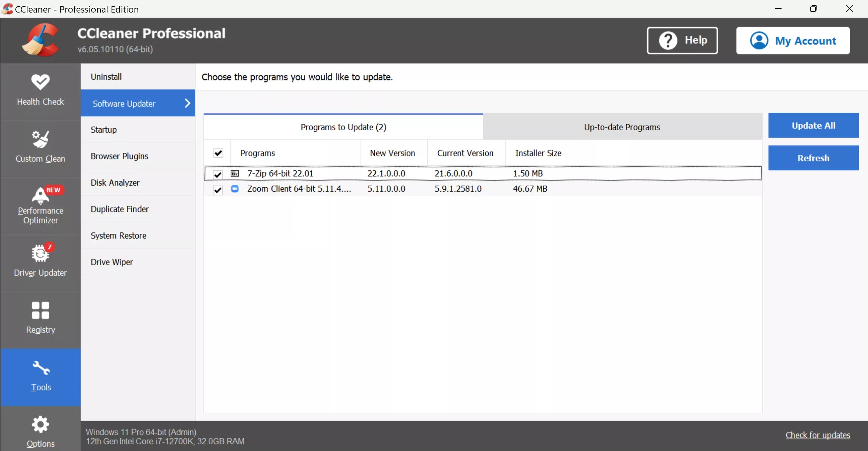Image resolution: width=868 pixels, height=451 pixels.
Task: Sort by Installer Size column header
Action: tap(538, 153)
